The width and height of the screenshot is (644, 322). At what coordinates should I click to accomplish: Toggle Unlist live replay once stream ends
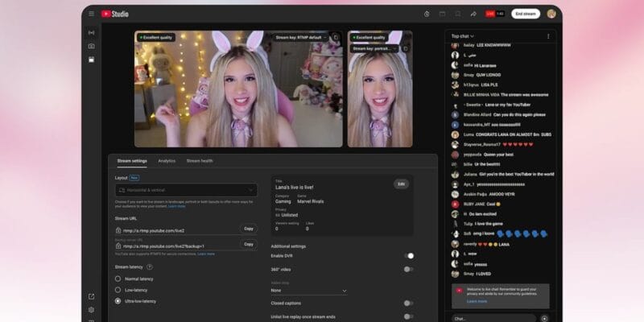(x=408, y=316)
